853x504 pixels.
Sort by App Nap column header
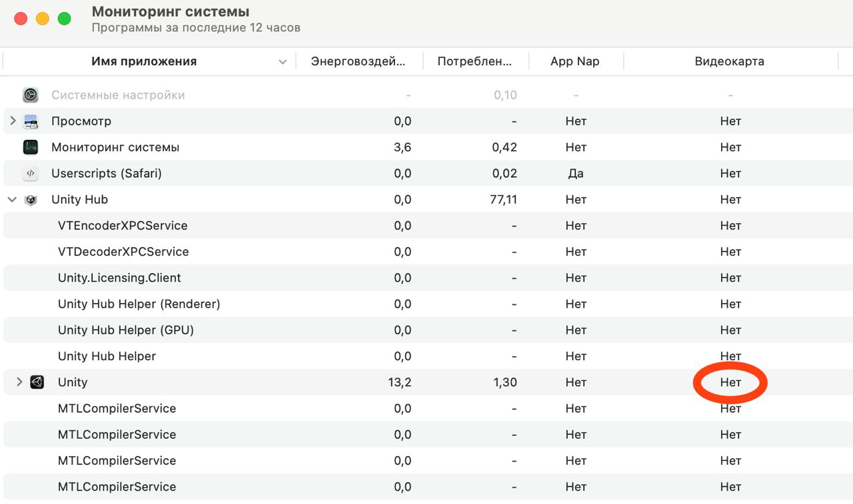(575, 61)
